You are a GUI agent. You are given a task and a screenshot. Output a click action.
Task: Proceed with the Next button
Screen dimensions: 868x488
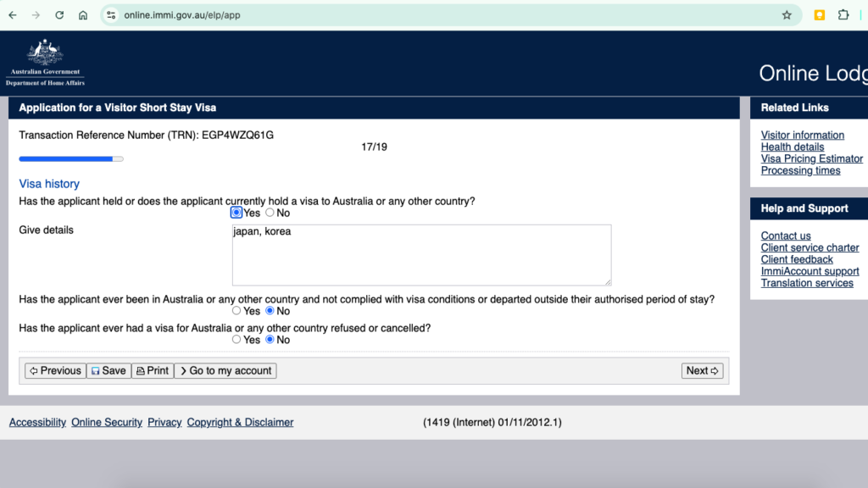(702, 371)
